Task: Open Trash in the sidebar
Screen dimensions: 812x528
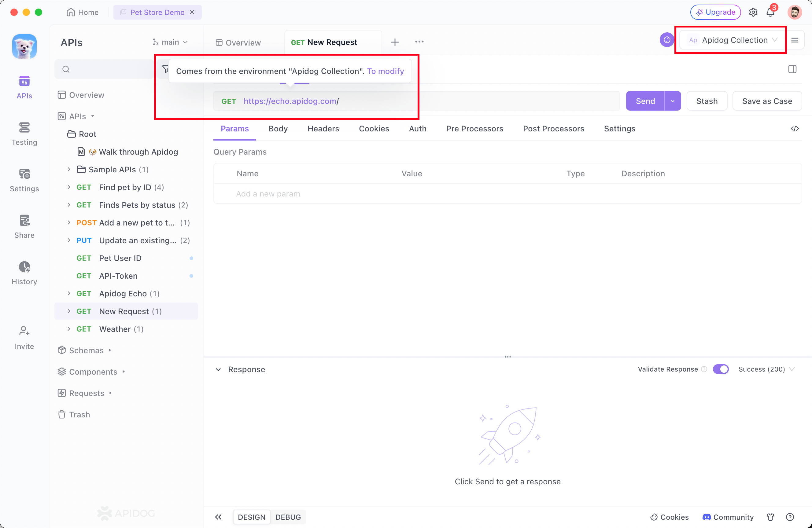Action: 74,414
